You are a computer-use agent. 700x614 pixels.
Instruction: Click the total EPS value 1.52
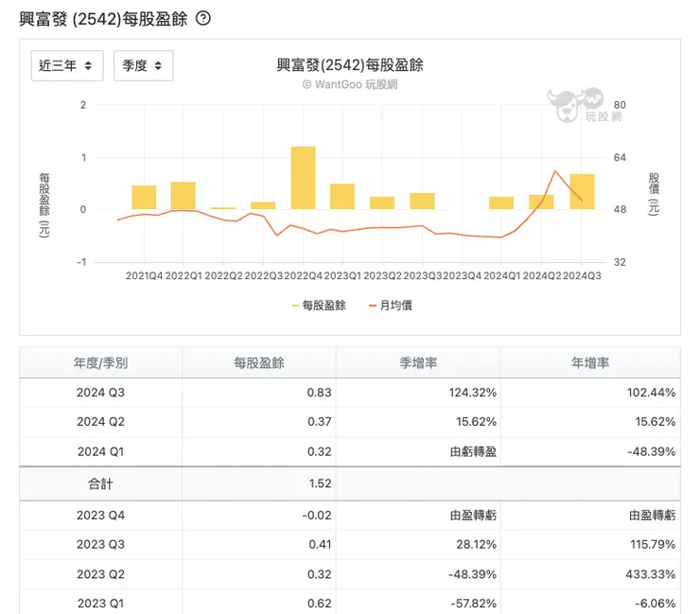pyautogui.click(x=320, y=483)
